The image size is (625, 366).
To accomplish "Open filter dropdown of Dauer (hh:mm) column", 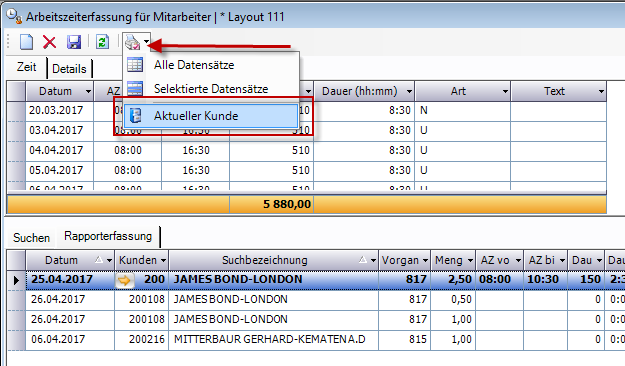I will tap(409, 92).
